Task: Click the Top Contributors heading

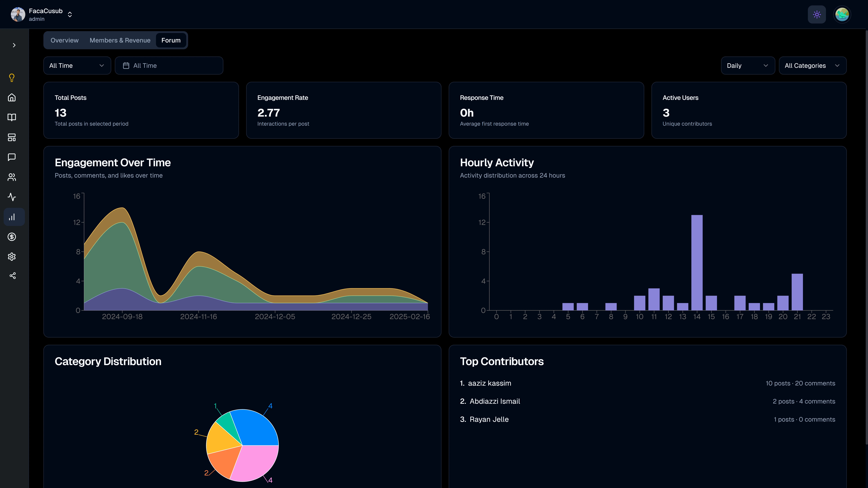Action: tap(502, 361)
